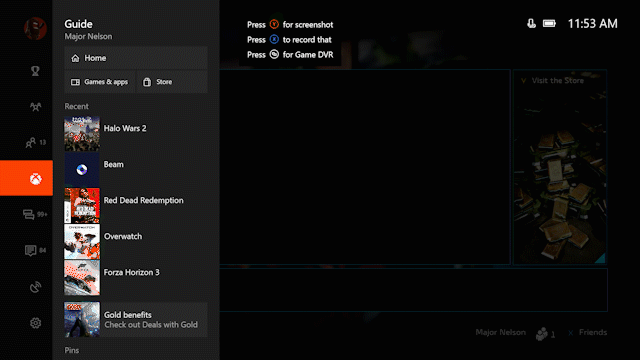Launch Beam from Recent list
640x360 pixels.
coord(136,169)
